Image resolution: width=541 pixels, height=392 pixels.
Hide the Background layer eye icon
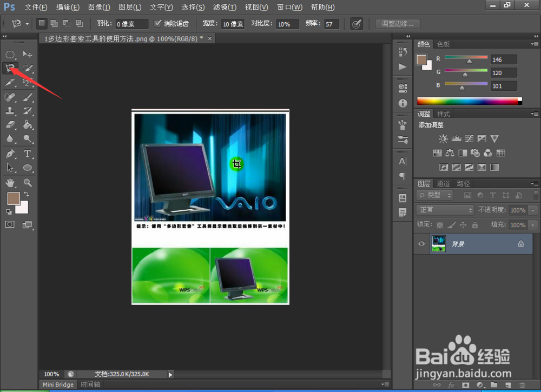coord(421,244)
